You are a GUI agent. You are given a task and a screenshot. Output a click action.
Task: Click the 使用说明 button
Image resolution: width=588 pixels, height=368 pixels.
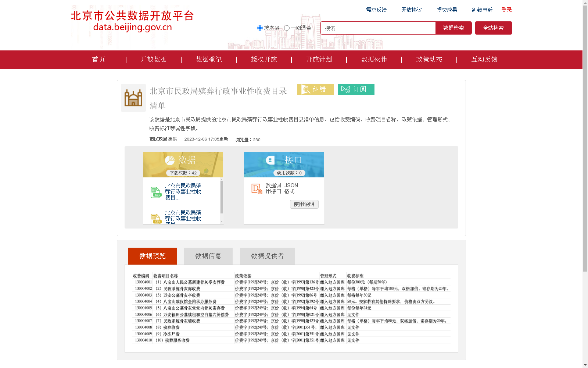[304, 204]
